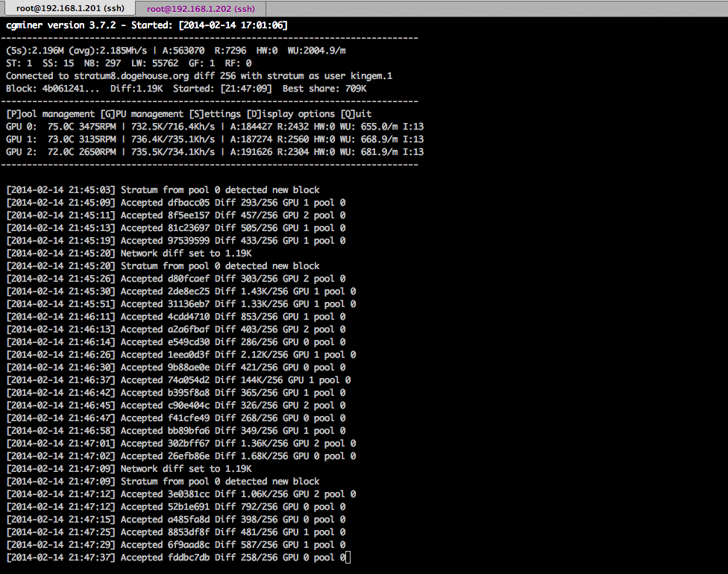Screen dimensions: 728x574
Task: Click the 21:45:20 detected new block line
Action: click(163, 266)
